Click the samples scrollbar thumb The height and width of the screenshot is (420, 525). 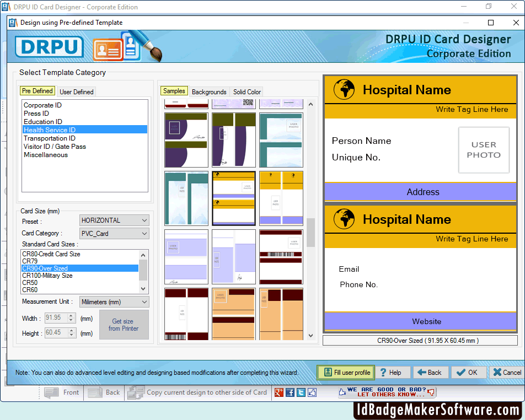coord(310,232)
